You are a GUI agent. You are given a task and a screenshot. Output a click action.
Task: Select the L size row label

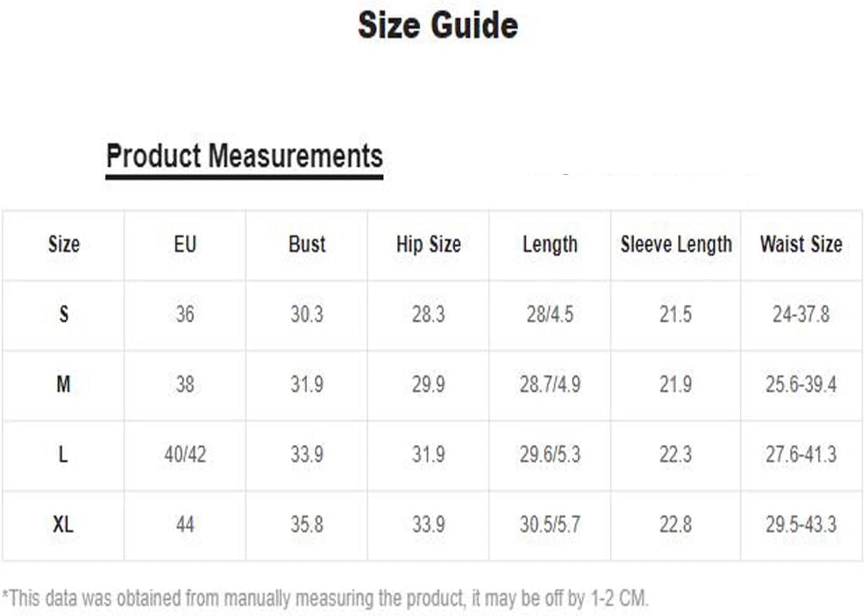[x=63, y=454]
